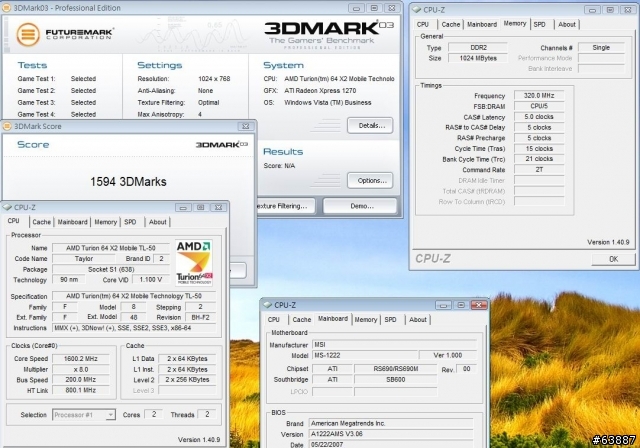Click the Details... button in 3DMark03
This screenshot has height=448, width=640.
coord(370,125)
